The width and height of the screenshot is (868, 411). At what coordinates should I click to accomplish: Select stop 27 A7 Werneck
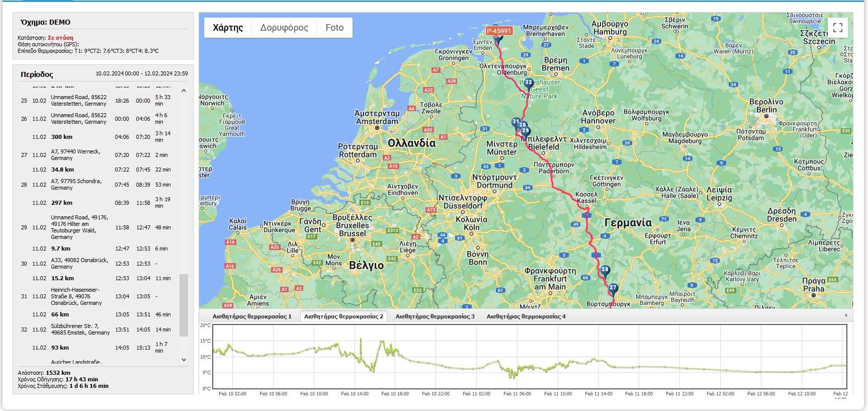click(x=98, y=155)
